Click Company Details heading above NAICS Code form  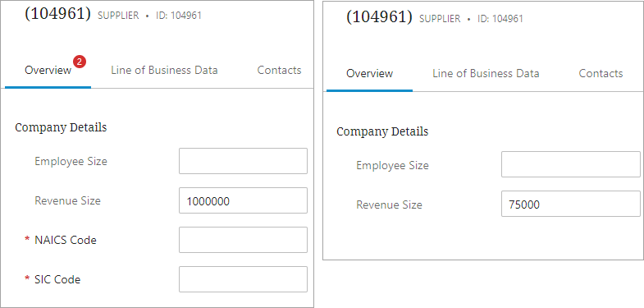pyautogui.click(x=61, y=127)
